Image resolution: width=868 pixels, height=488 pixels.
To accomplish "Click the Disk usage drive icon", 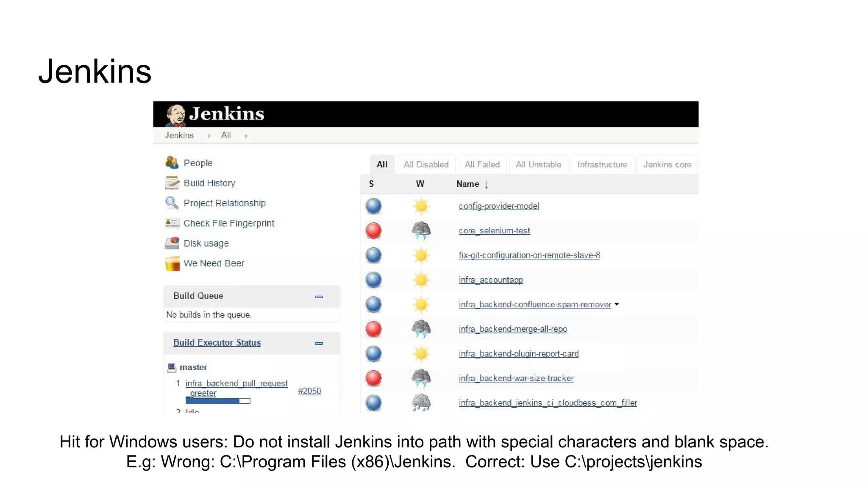I will click(172, 243).
